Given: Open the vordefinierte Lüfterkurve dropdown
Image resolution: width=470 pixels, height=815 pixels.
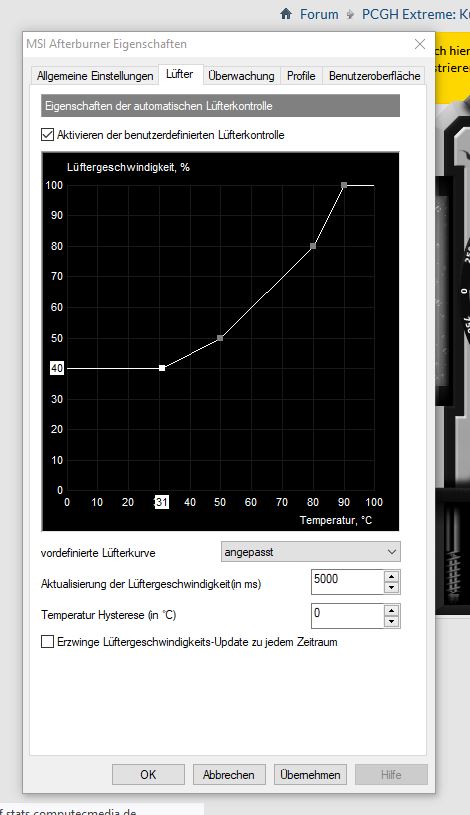Looking at the screenshot, I should 311,552.
